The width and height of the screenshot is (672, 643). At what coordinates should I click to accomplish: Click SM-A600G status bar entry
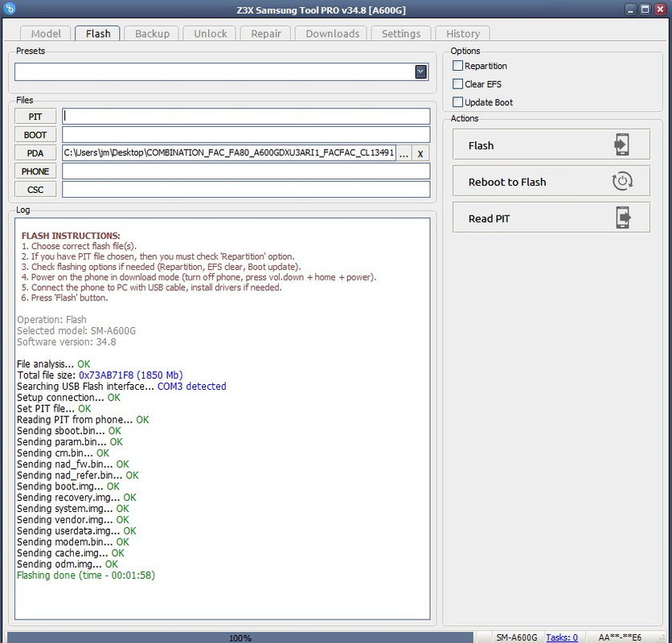pos(516,637)
